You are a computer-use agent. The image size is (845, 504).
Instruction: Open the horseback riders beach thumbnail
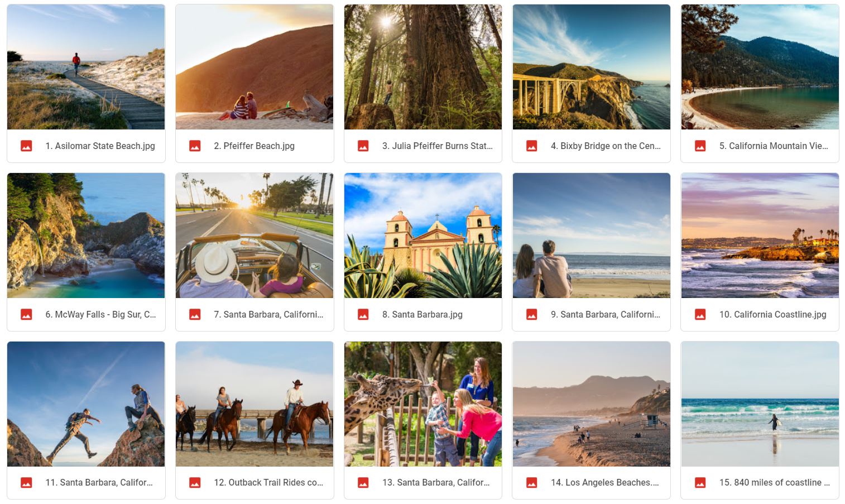255,404
